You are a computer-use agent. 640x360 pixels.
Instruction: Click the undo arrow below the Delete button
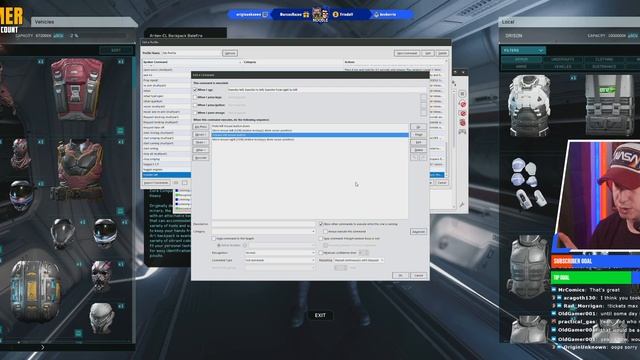(414, 157)
